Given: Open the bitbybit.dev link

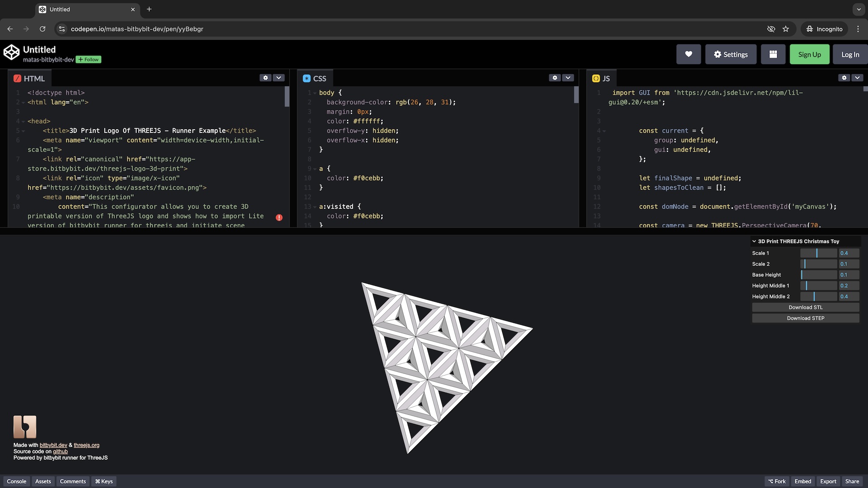Looking at the screenshot, I should (53, 445).
